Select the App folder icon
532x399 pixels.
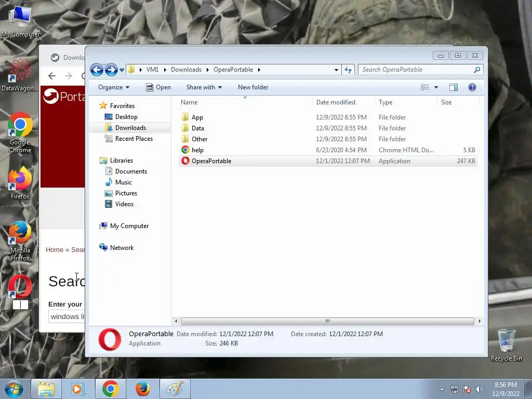click(x=185, y=117)
